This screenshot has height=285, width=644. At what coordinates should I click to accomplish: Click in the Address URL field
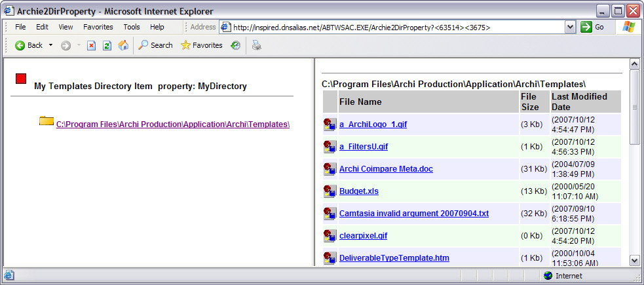click(393, 27)
